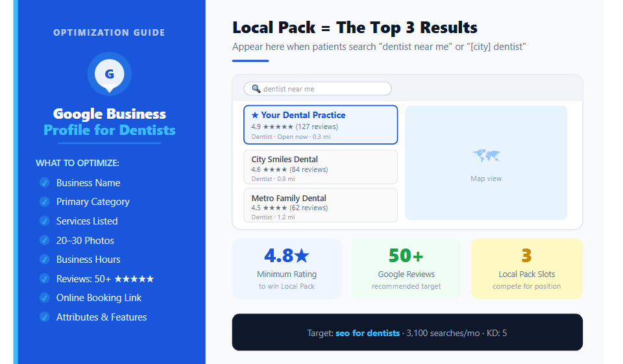623x364 pixels.
Task: Click the checkmark icon beside 20–30 Photos
Action: (x=45, y=241)
